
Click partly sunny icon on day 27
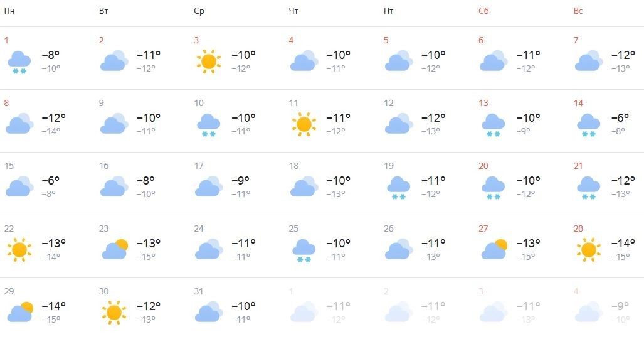tap(494, 249)
